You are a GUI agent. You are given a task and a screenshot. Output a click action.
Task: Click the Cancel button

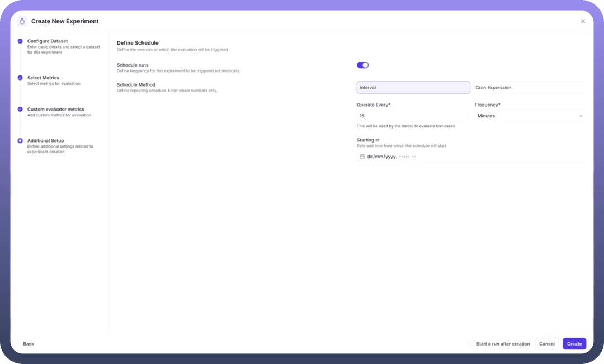click(546, 344)
